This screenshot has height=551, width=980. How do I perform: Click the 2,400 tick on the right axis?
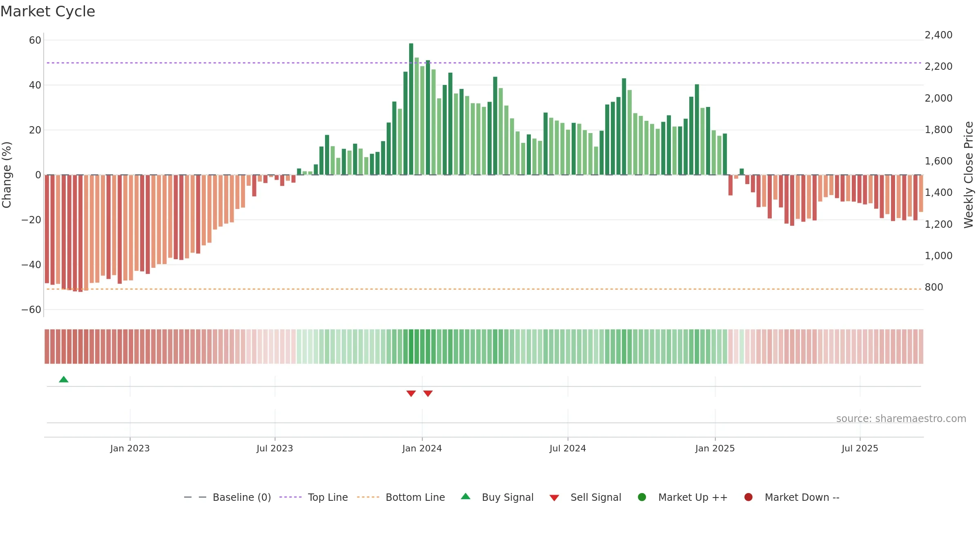click(939, 35)
